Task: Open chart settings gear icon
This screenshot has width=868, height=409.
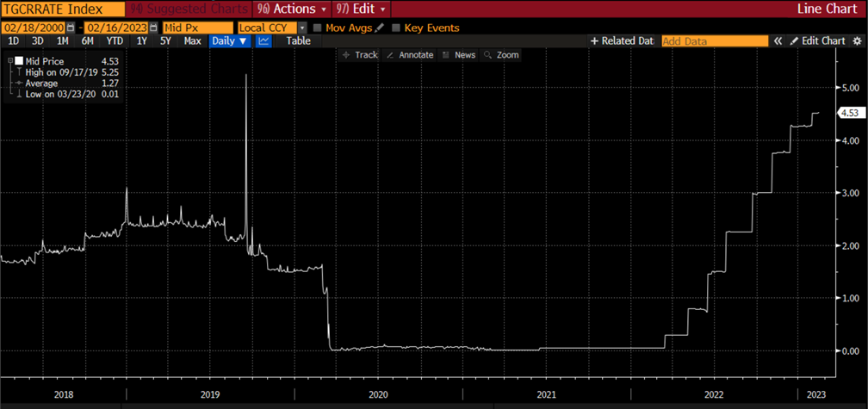Action: pos(858,41)
